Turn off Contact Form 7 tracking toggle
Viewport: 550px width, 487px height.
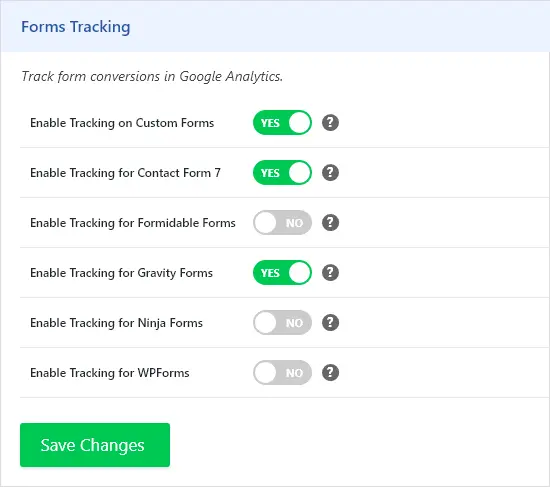tap(282, 173)
